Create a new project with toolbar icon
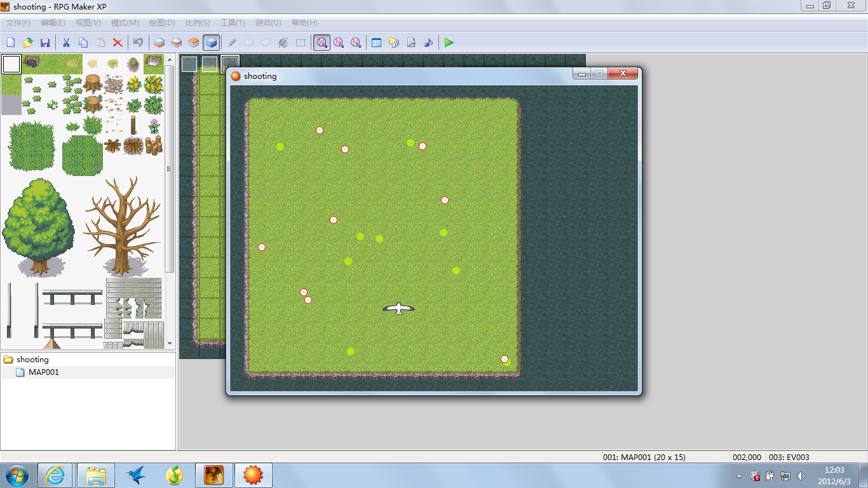Viewport: 868px width, 488px height. (x=11, y=43)
